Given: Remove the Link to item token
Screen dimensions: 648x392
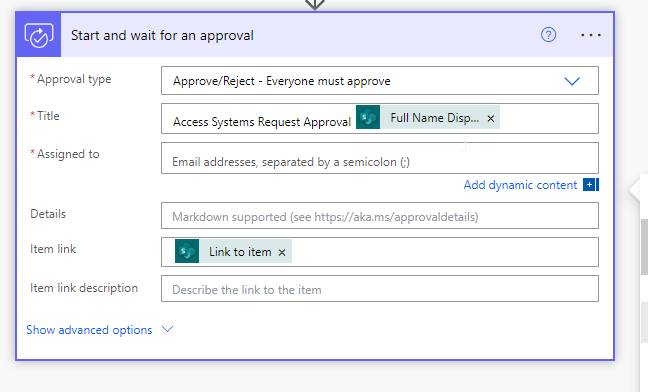Looking at the screenshot, I should [282, 252].
